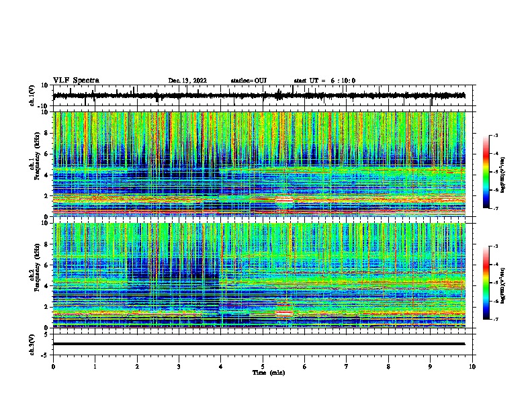Click the log(PSD) label beside the ch.1 color bar
The height and width of the screenshot is (411, 532).
[503, 175]
